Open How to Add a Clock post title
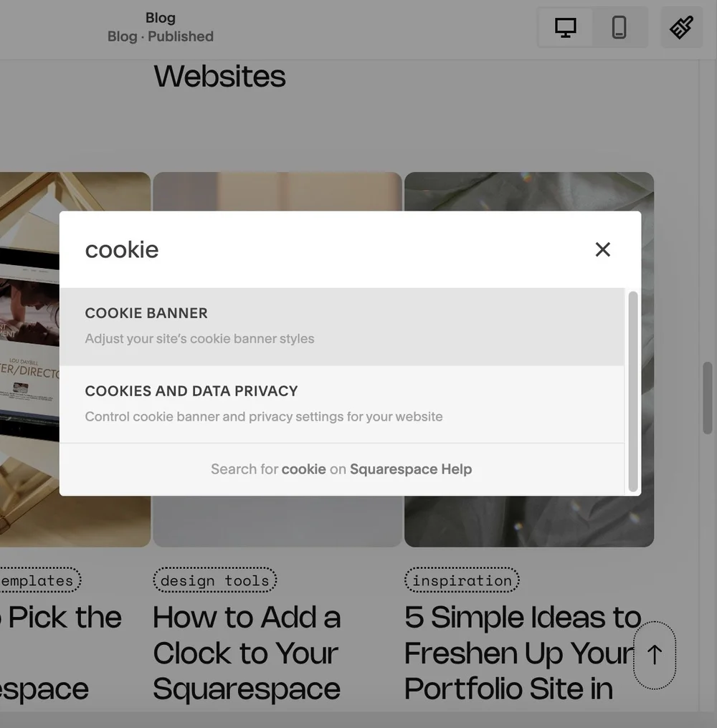 (x=247, y=653)
